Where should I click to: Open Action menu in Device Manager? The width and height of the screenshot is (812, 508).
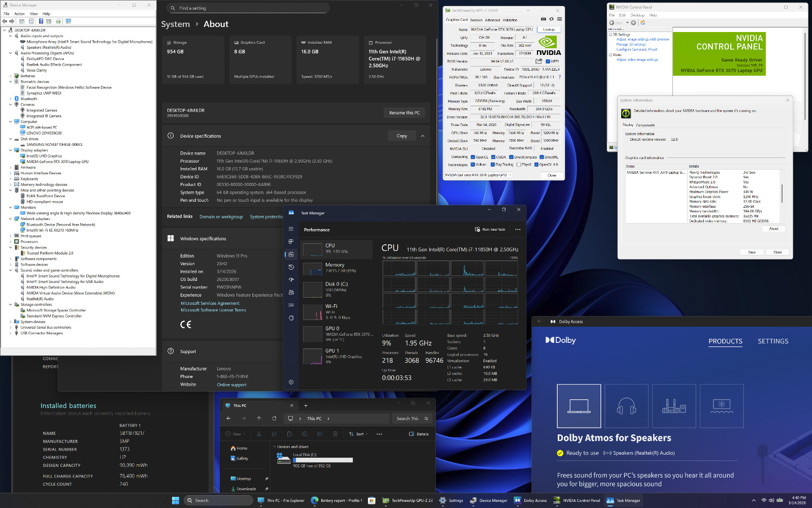tap(19, 14)
